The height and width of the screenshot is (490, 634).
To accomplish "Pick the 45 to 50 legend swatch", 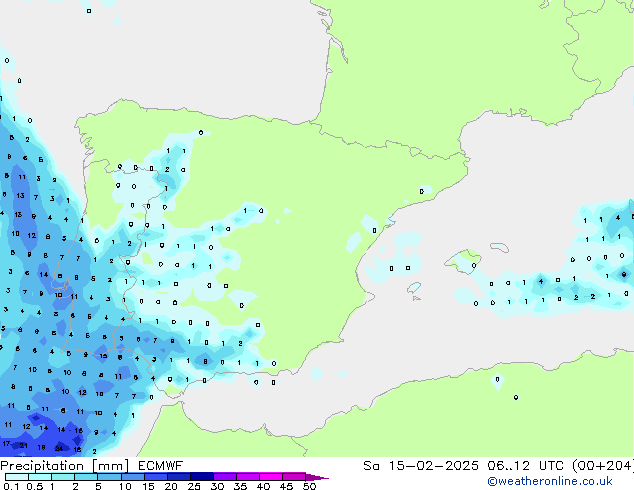I will coord(294,477).
